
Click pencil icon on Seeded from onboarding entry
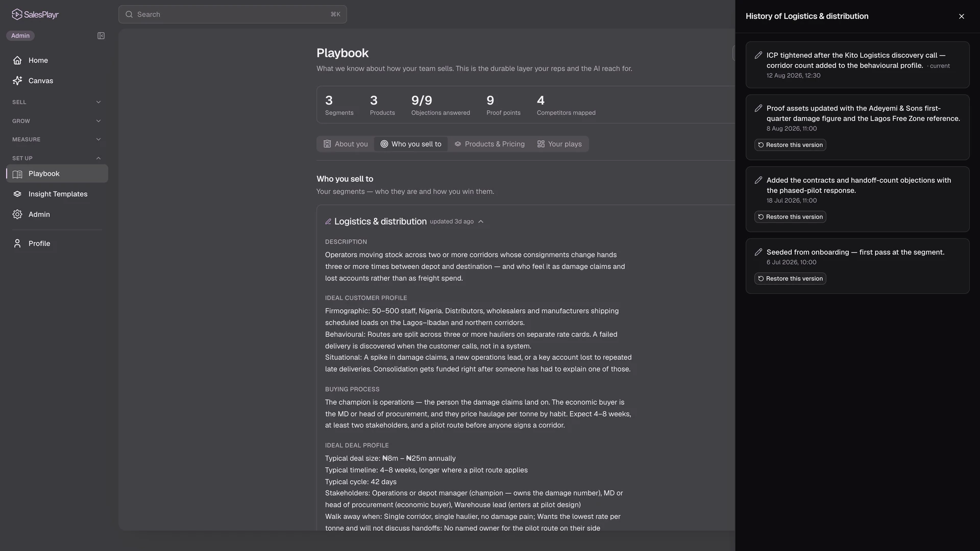coord(758,252)
